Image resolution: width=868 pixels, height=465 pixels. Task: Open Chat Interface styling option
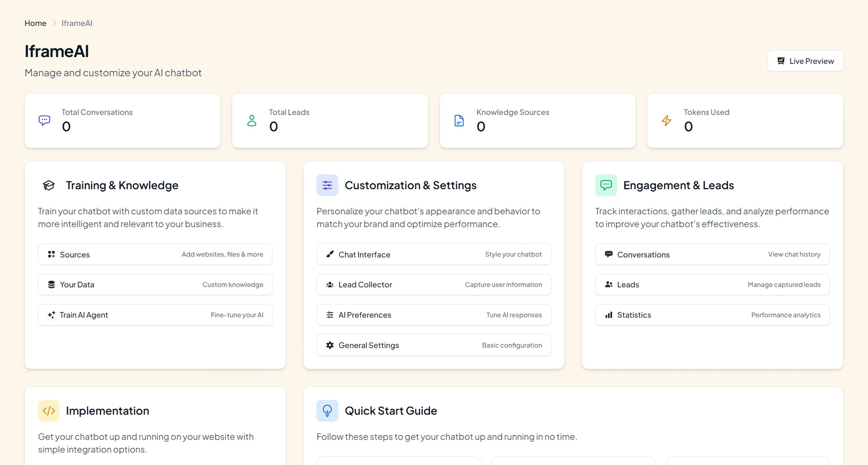coord(433,254)
